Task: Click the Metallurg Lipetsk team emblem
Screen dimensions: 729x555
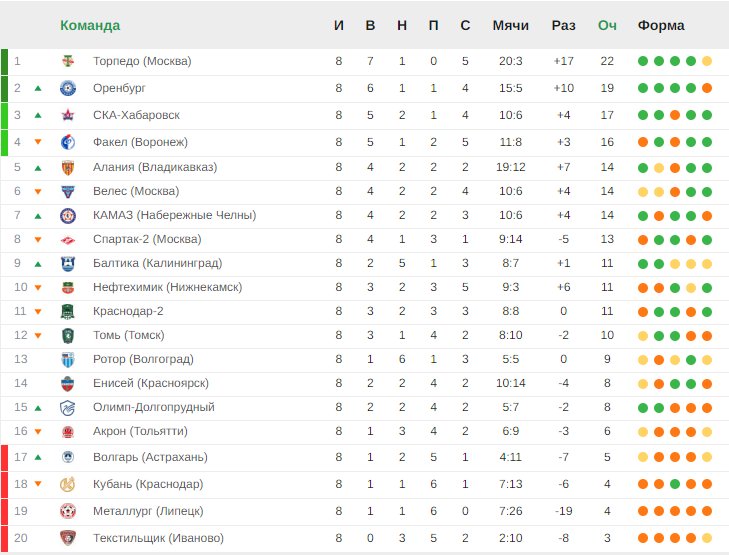Action: pyautogui.click(x=68, y=511)
